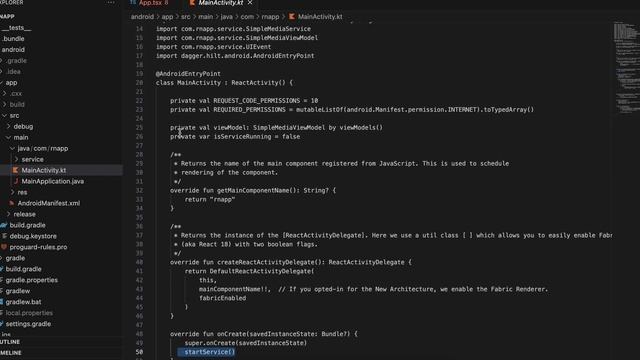The width and height of the screenshot is (640, 360).
Task: Open the Explorer more actions ellipsis menu
Action: [x=111, y=2]
